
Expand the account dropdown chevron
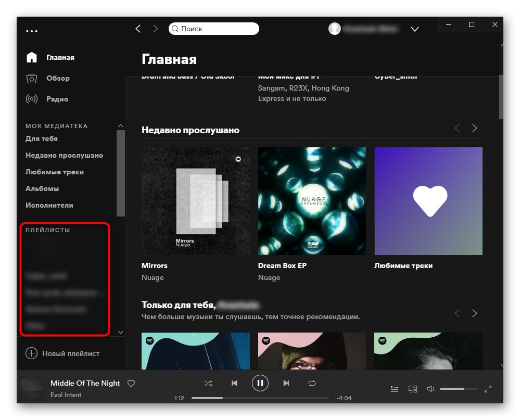[x=414, y=29]
